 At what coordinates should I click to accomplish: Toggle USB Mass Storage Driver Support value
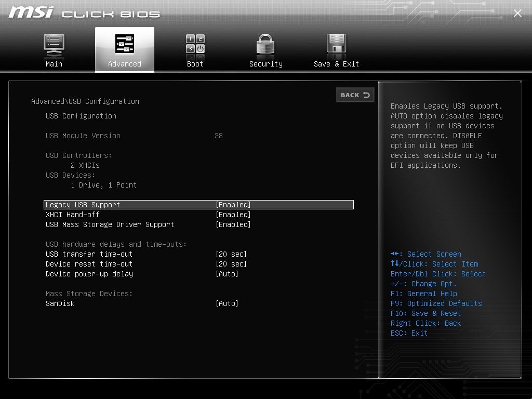click(x=233, y=224)
